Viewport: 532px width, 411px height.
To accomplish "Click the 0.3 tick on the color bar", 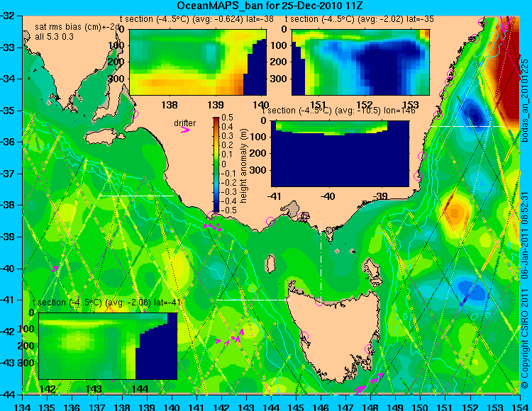I will tap(227, 136).
